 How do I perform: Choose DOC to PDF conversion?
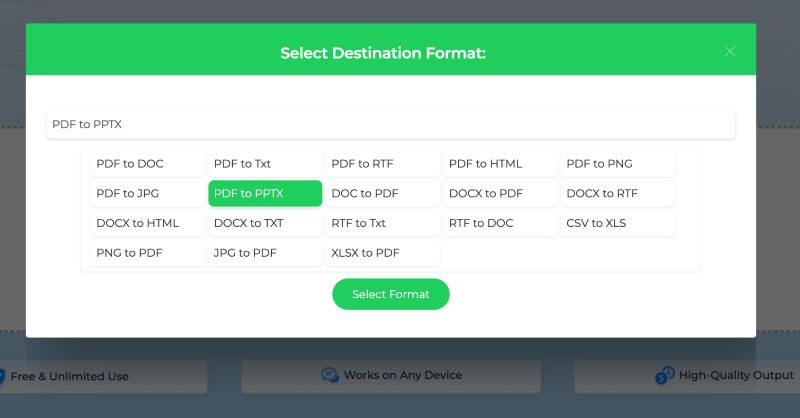pos(383,193)
